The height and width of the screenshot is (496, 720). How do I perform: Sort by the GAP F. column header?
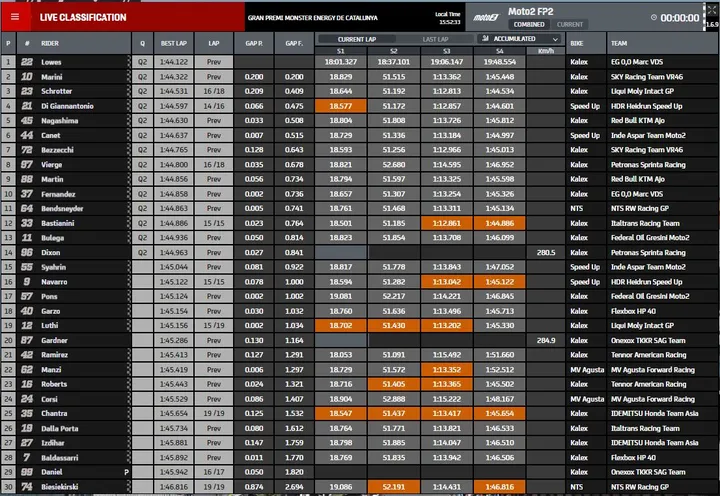(x=294, y=43)
